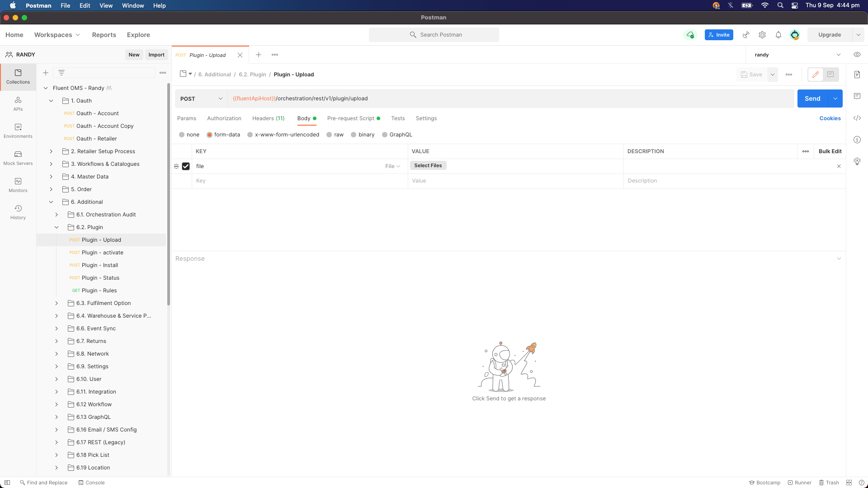Open the settings gear icon in header
This screenshot has width=868, height=488.
[x=762, y=35]
